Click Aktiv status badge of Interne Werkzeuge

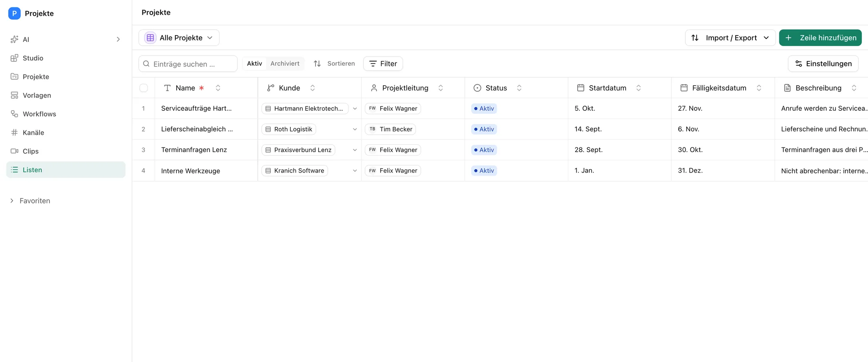pos(484,171)
